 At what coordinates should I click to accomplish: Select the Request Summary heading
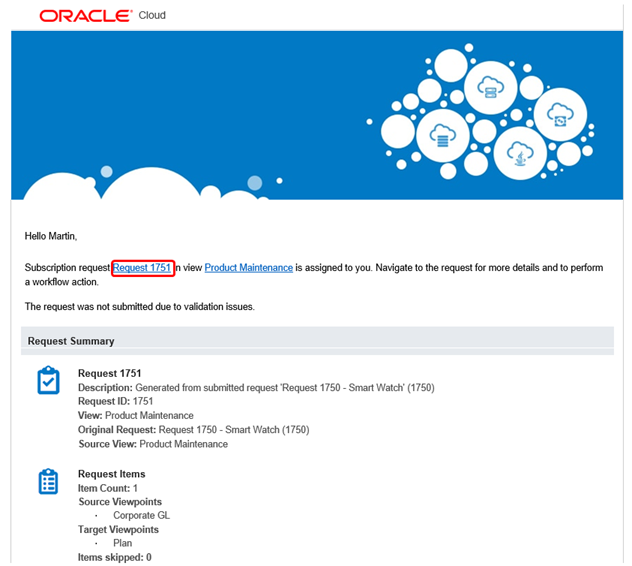click(71, 341)
